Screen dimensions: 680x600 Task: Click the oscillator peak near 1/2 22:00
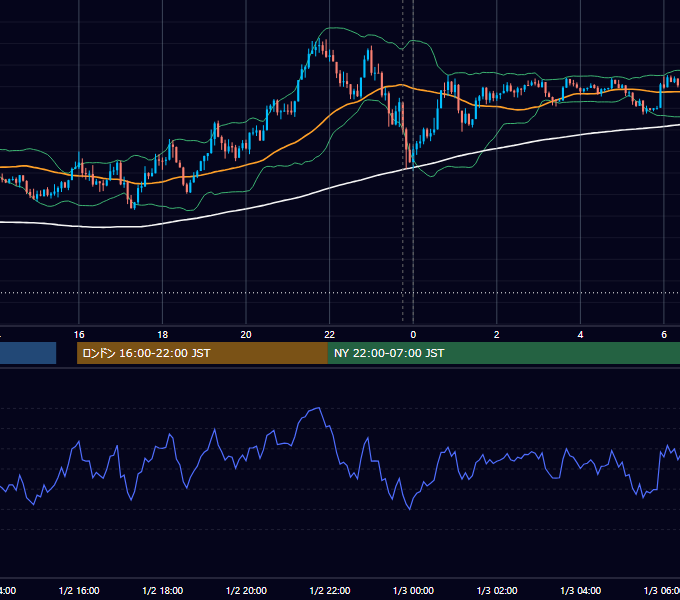(x=318, y=408)
